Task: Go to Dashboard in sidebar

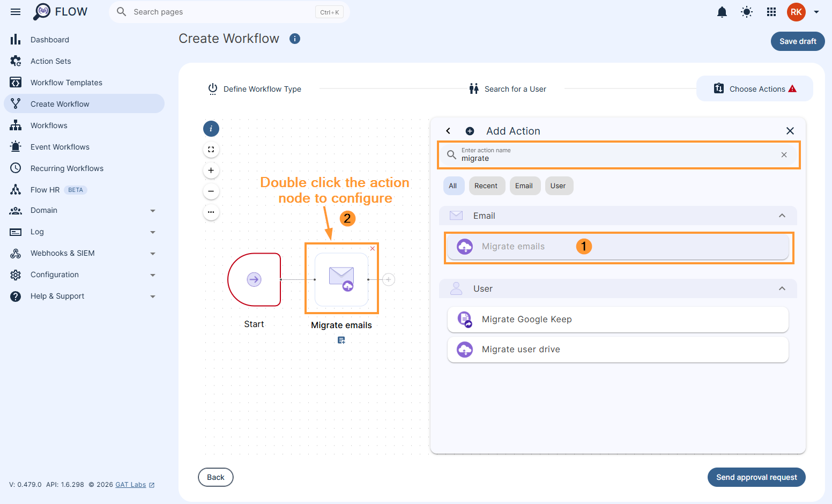Action: [x=84, y=40]
